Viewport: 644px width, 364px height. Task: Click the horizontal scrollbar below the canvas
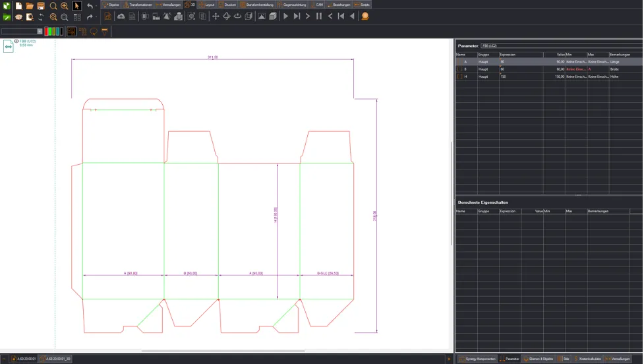[223, 351]
